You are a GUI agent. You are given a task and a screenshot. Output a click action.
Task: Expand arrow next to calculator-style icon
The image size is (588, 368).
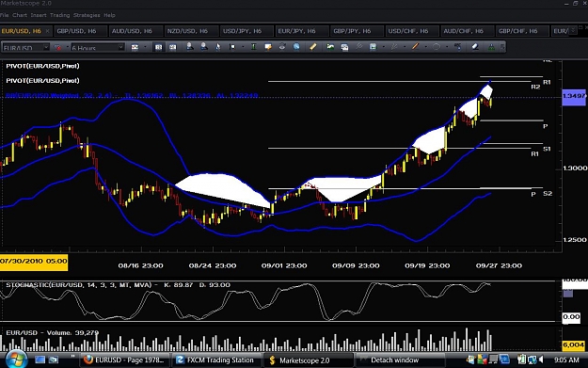(x=383, y=47)
